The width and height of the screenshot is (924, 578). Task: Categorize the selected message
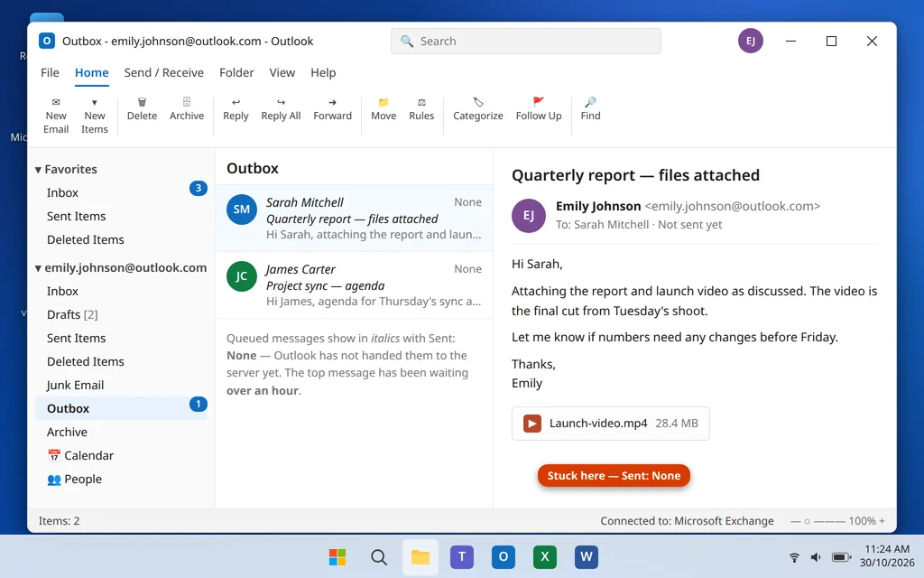[x=478, y=109]
